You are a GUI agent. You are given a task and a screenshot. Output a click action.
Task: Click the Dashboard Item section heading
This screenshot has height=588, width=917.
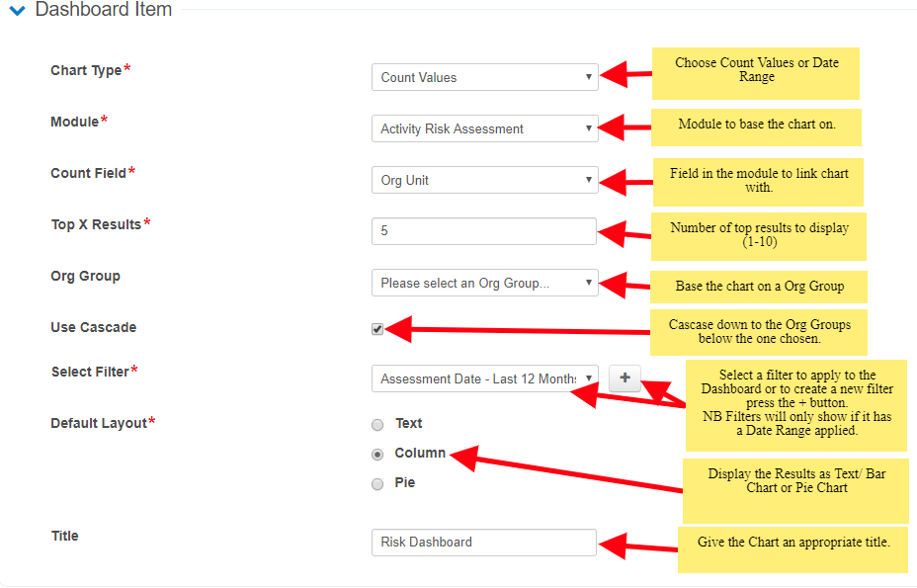[x=103, y=10]
